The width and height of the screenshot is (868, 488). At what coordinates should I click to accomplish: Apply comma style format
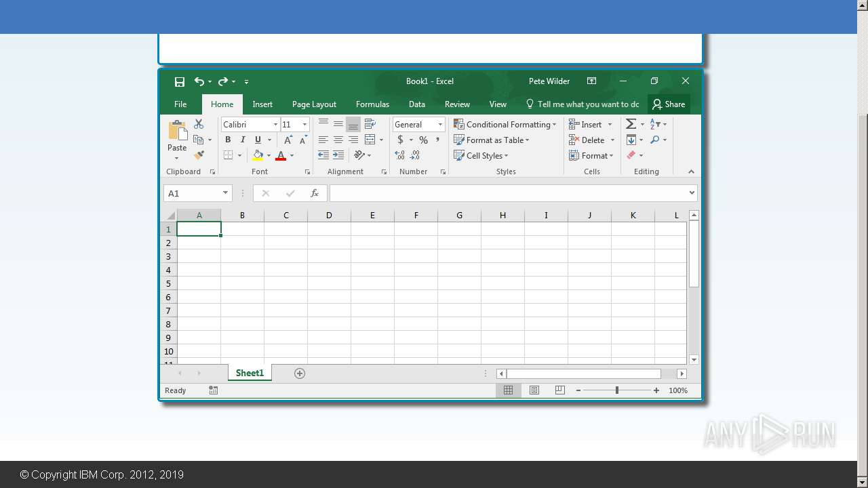coord(438,140)
